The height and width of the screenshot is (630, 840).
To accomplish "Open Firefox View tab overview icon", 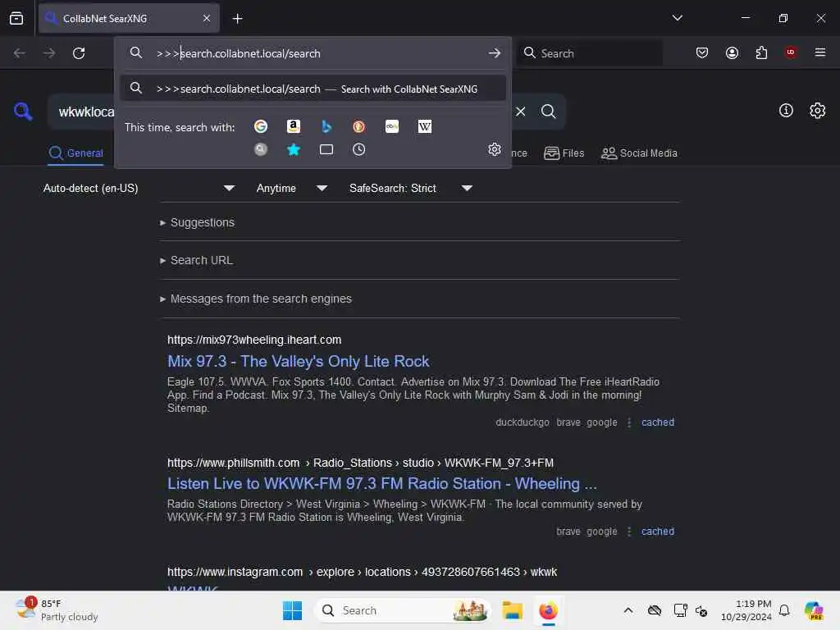I will point(16,18).
